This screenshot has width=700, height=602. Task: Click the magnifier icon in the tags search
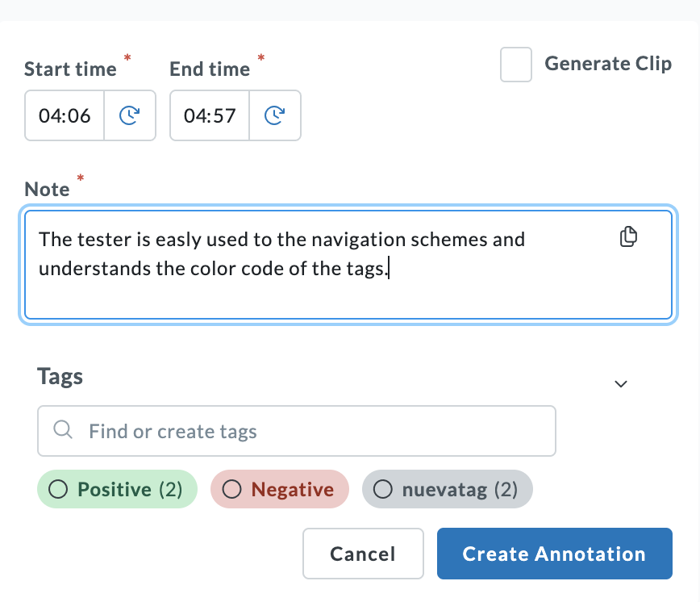tap(63, 431)
